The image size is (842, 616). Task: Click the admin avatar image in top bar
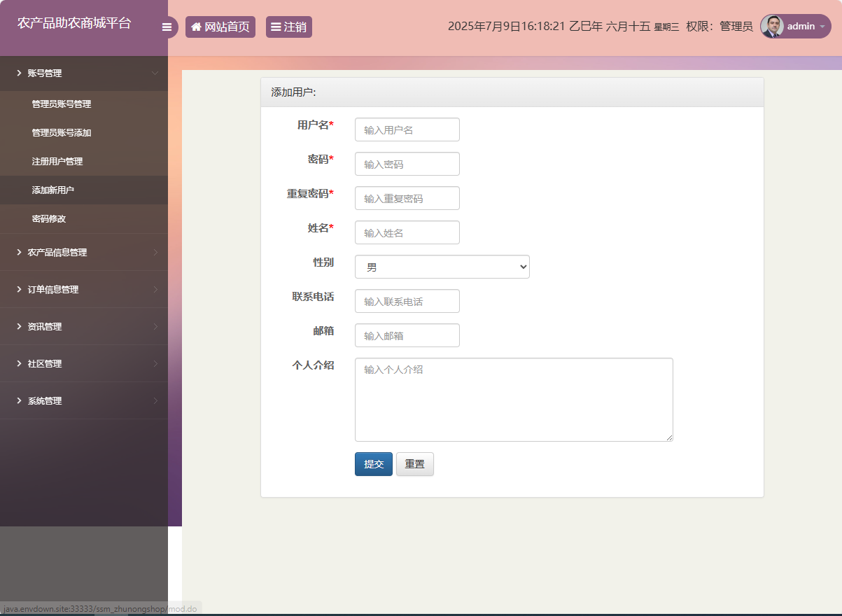tap(771, 26)
